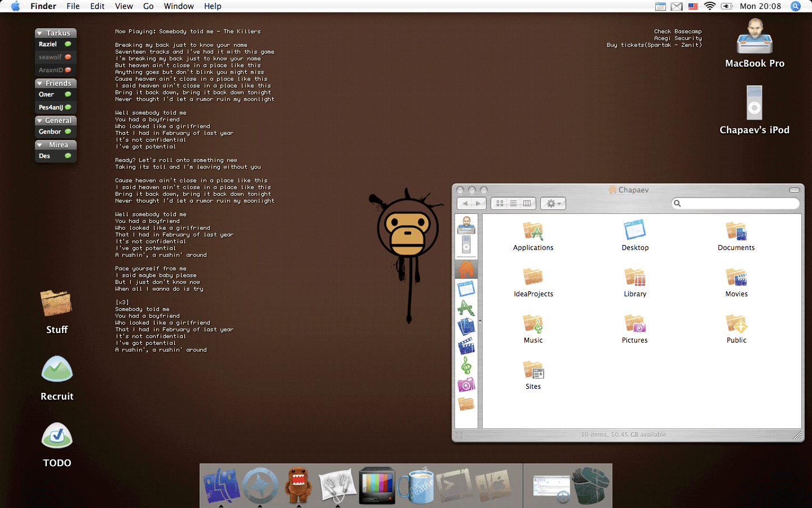Open Applications from the green A sidebar icon
The width and height of the screenshot is (812, 508).
[466, 308]
